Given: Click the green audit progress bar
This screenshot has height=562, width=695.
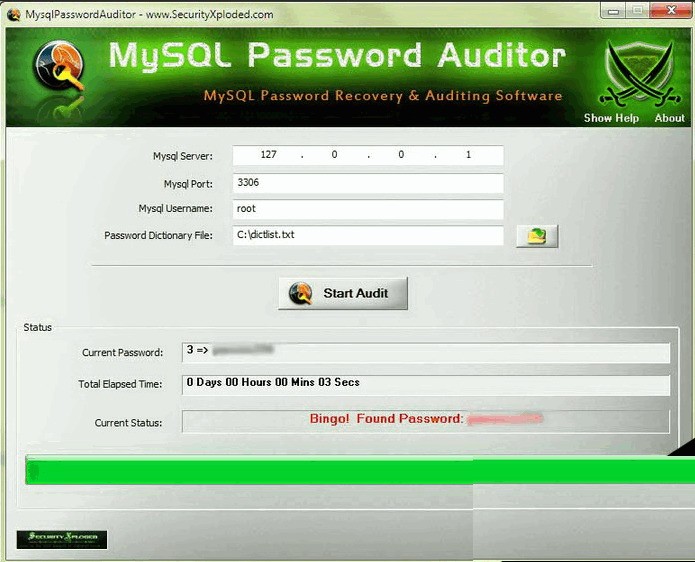Looking at the screenshot, I should coord(360,470).
